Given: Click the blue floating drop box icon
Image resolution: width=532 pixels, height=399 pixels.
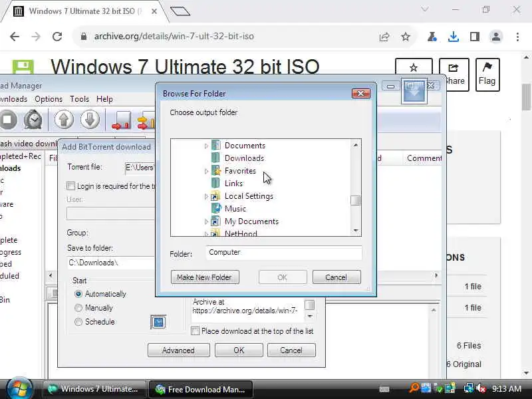Looking at the screenshot, I should click(414, 90).
